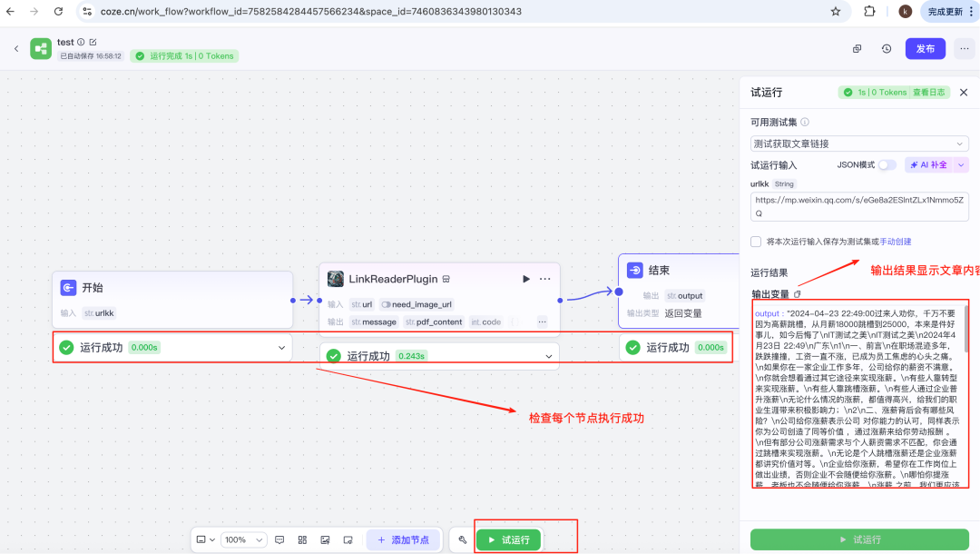
Task: Open site info icon in address bar
Action: (x=87, y=11)
